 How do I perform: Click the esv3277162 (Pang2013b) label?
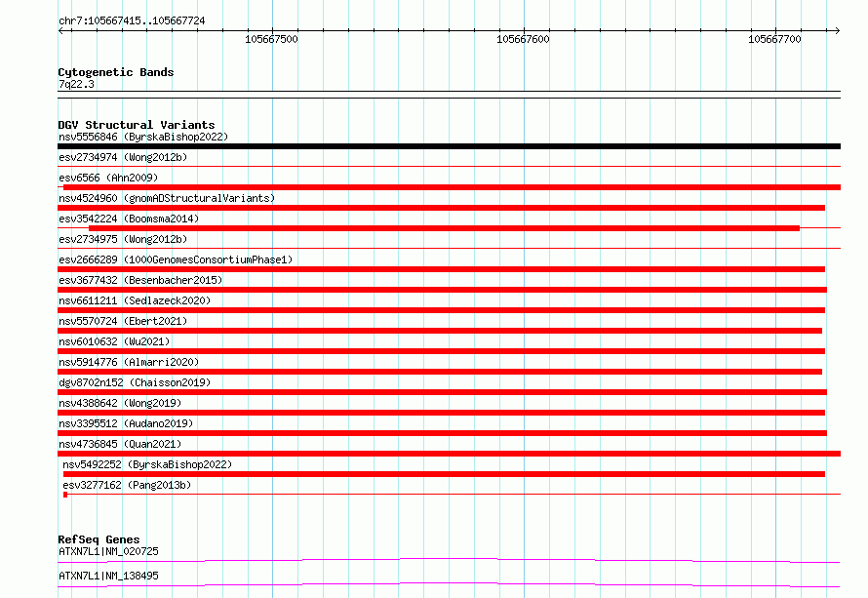coord(127,485)
